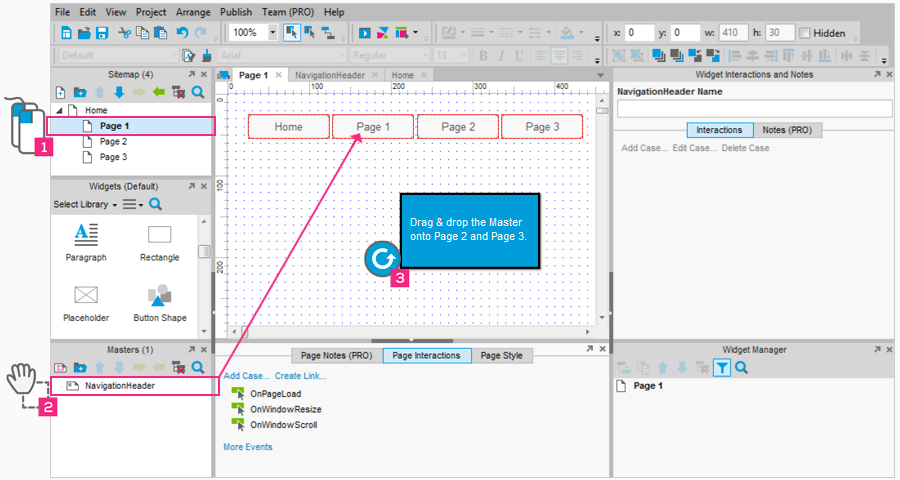Click the More Events link
900x480 pixels.
tap(247, 447)
